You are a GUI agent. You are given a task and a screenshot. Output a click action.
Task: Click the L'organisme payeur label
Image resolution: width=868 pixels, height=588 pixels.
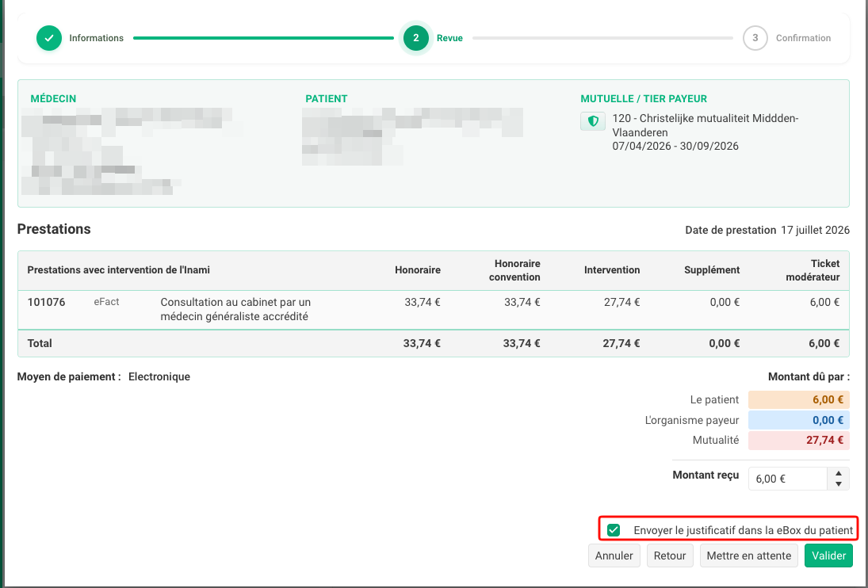(692, 420)
